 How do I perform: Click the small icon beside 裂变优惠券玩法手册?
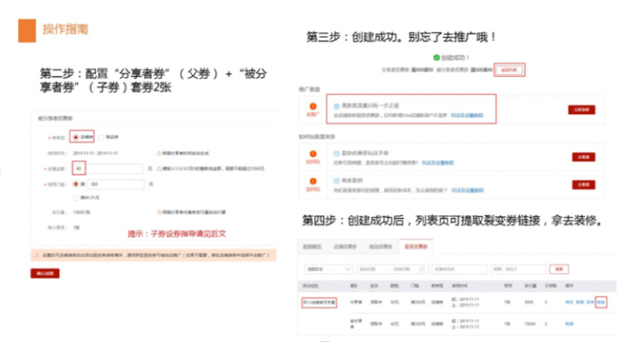click(x=336, y=153)
